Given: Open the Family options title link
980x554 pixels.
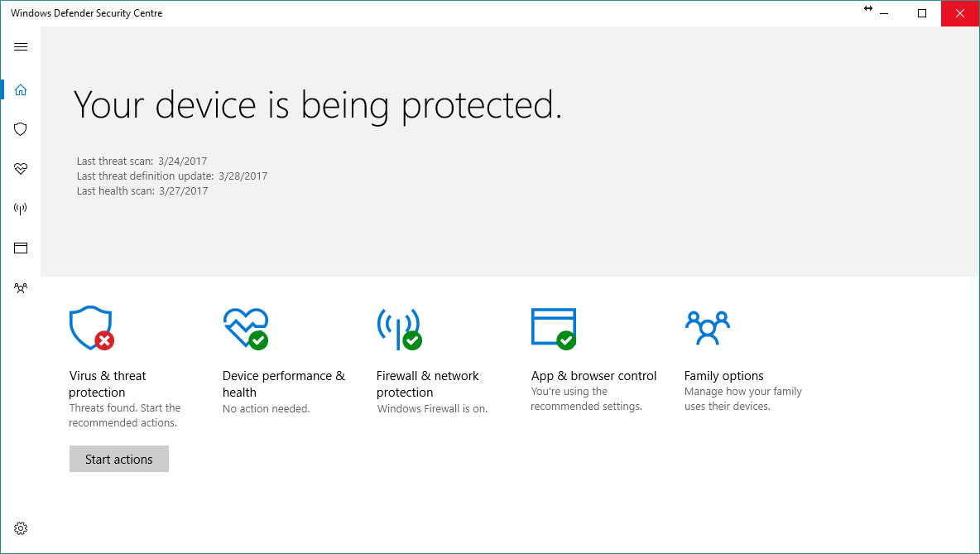Looking at the screenshot, I should pos(723,376).
